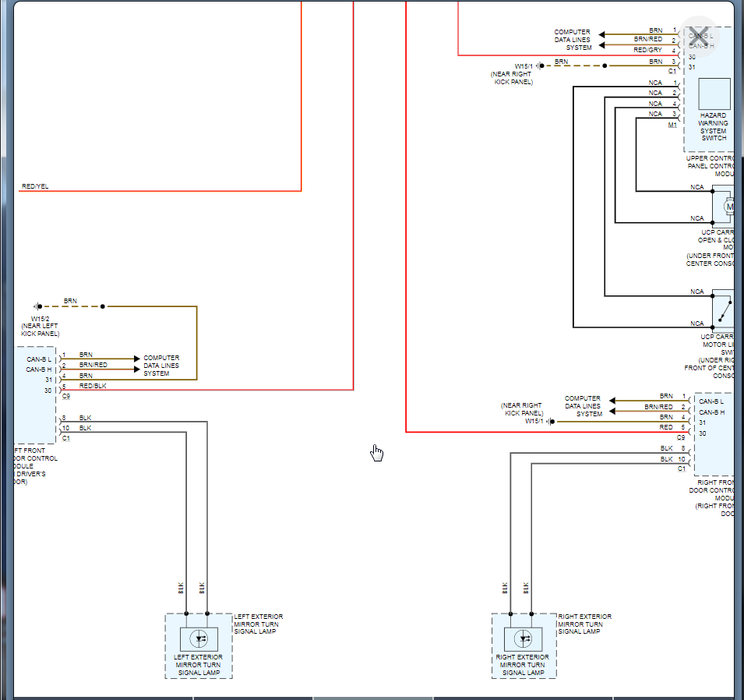Click RIGHT EXTERIOR MIRROR TURN SIGNAL LAMP label outside box

pos(584,624)
